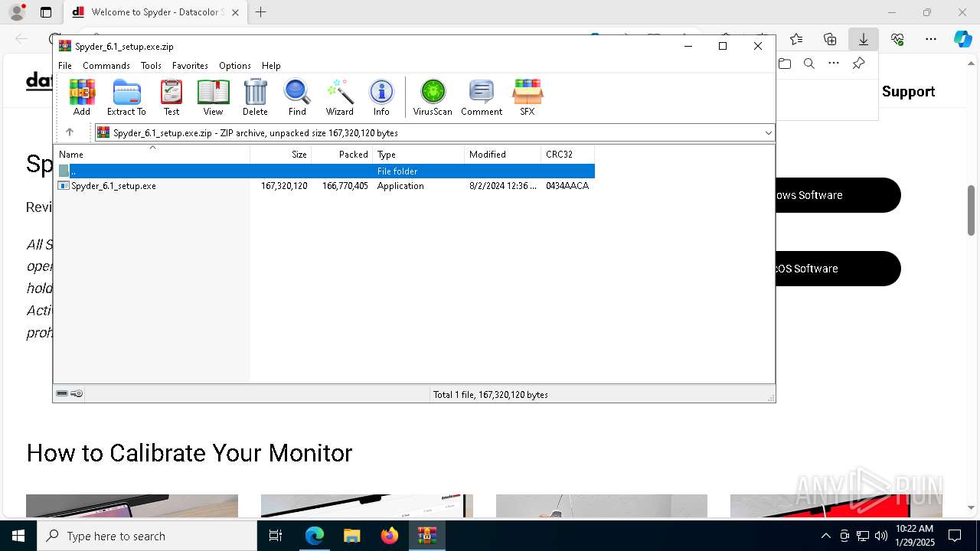980x551 pixels.
Task: Sort file list by Name column
Action: coord(152,155)
